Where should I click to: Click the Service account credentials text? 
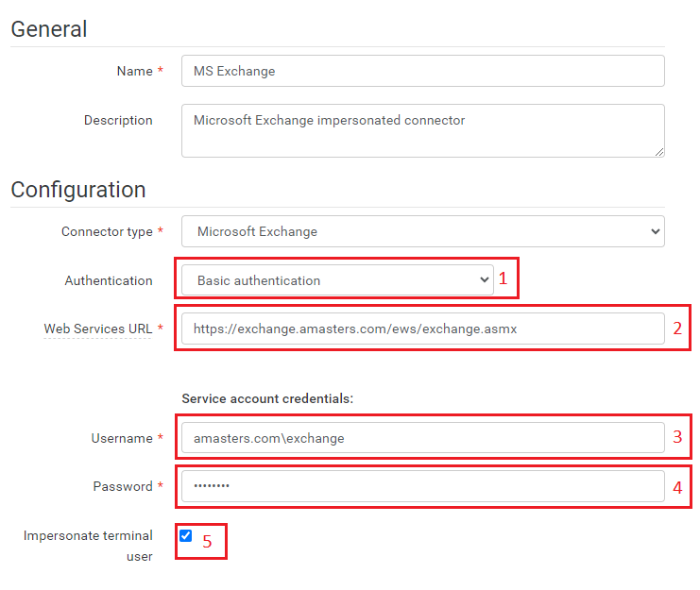[267, 398]
